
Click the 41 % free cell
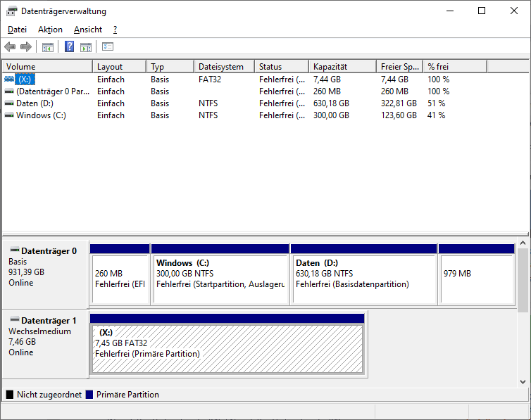(x=436, y=115)
